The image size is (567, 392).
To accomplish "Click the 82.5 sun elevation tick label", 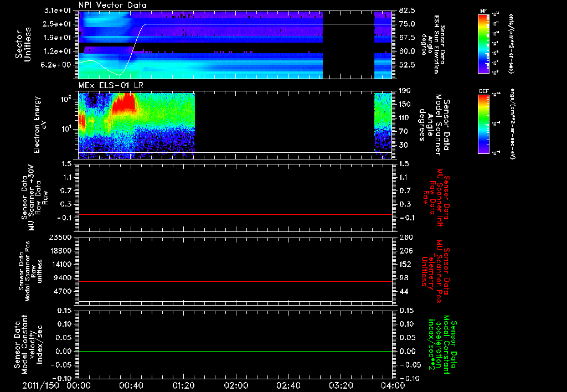I will point(407,11).
